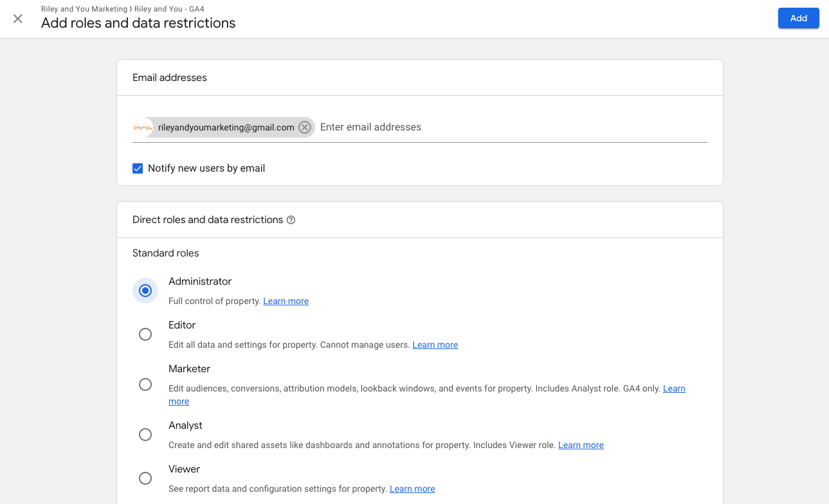Viewport: 829px width, 504px height.
Task: Click the Riley & You avatar on email chip
Action: [x=143, y=127]
